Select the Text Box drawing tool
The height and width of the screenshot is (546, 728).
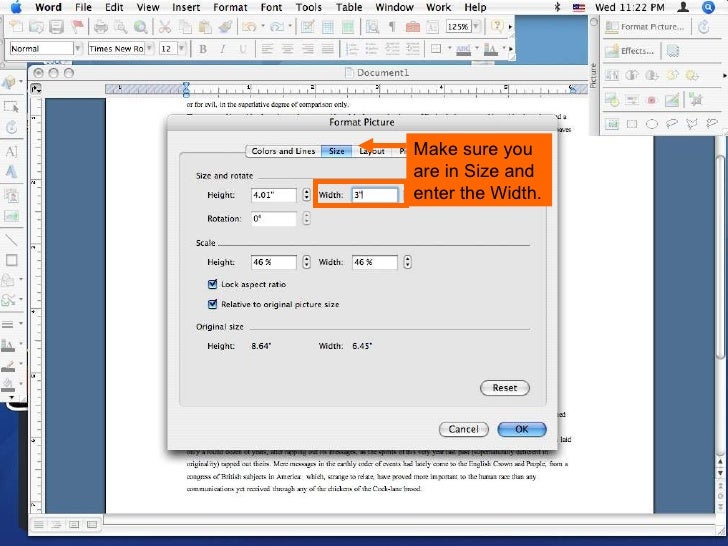[x=11, y=152]
